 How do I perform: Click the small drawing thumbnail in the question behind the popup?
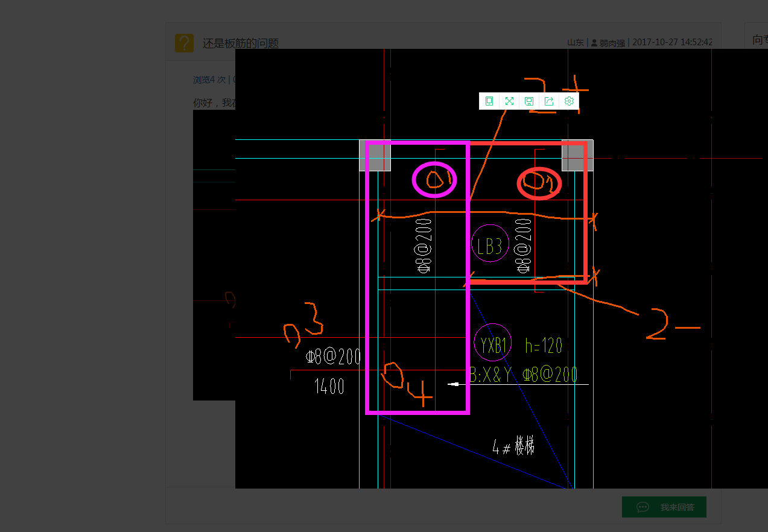(214, 255)
